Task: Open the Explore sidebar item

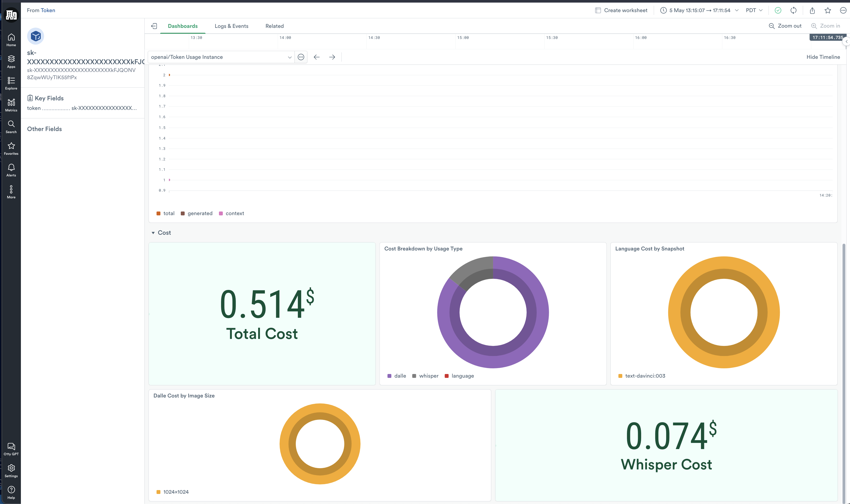Action: 11,84
